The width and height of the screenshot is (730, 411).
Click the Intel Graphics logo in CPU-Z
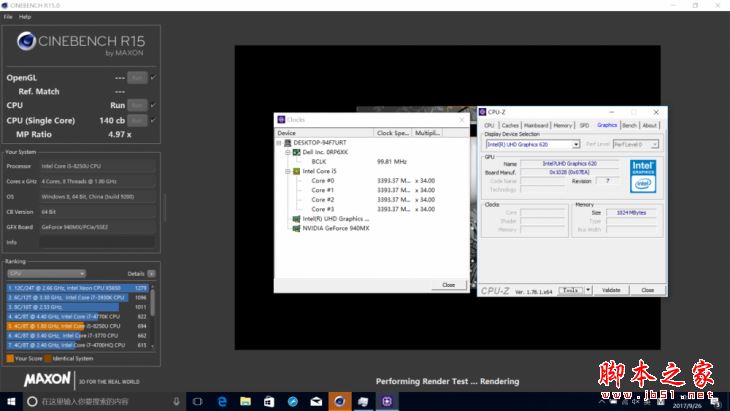click(x=643, y=176)
